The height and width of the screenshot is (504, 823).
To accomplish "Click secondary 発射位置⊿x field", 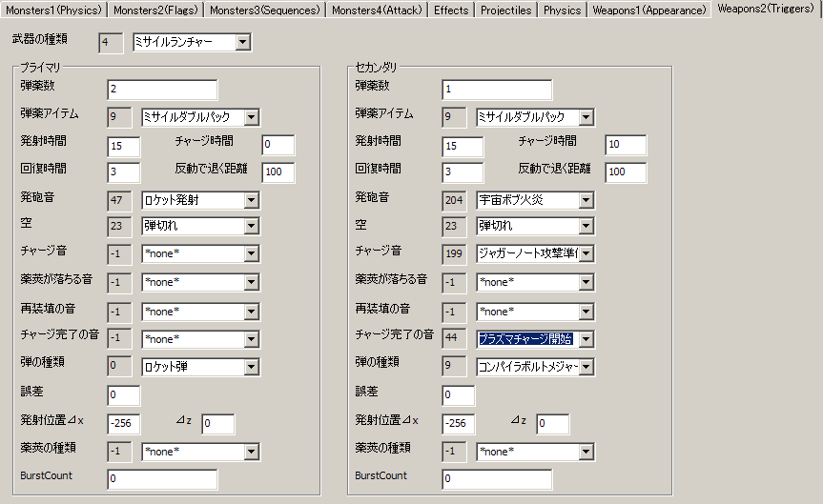I will [x=458, y=423].
